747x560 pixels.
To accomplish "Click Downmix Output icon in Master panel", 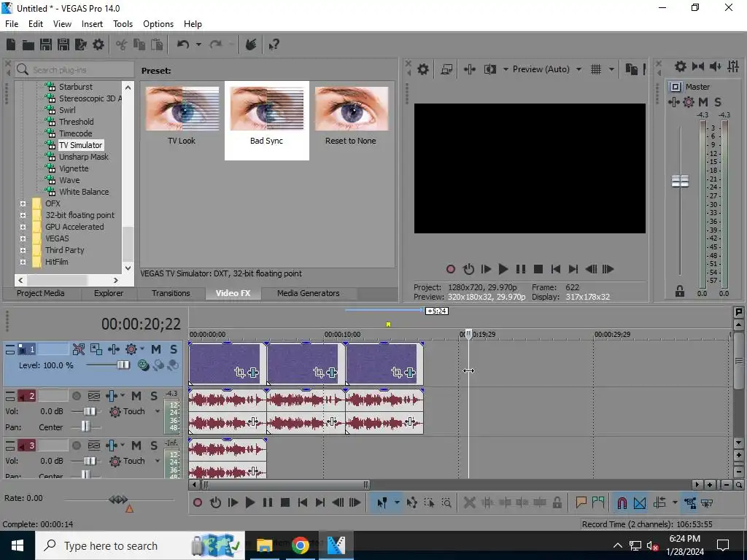I will click(698, 66).
